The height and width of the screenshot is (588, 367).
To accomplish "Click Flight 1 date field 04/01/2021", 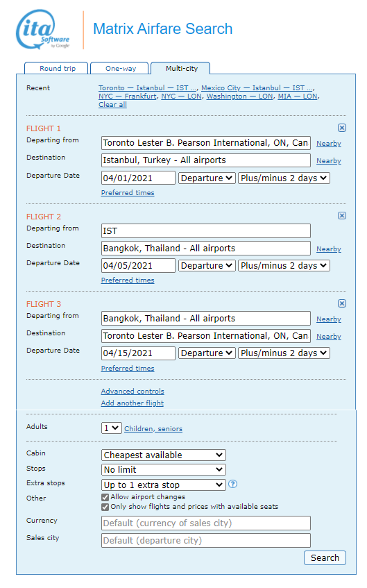I will click(138, 178).
